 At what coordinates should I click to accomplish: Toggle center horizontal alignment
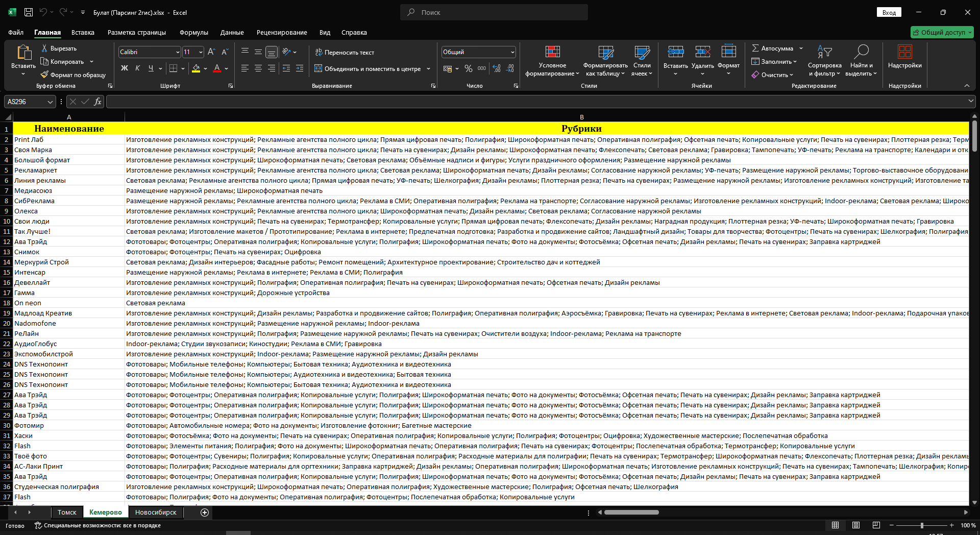tap(258, 68)
